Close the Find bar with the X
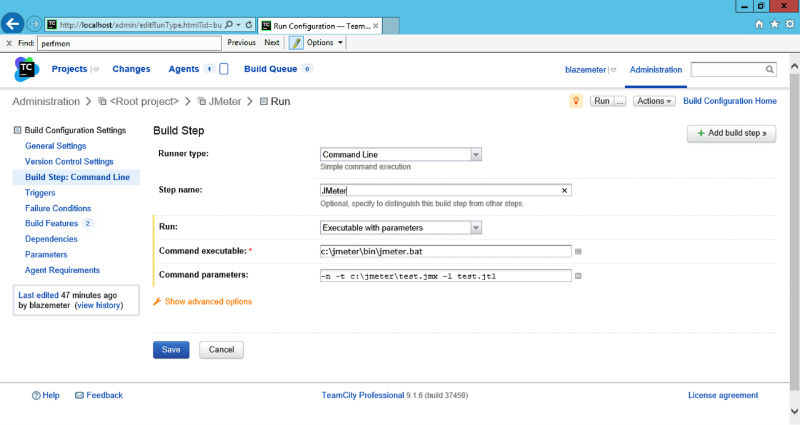 (x=9, y=43)
